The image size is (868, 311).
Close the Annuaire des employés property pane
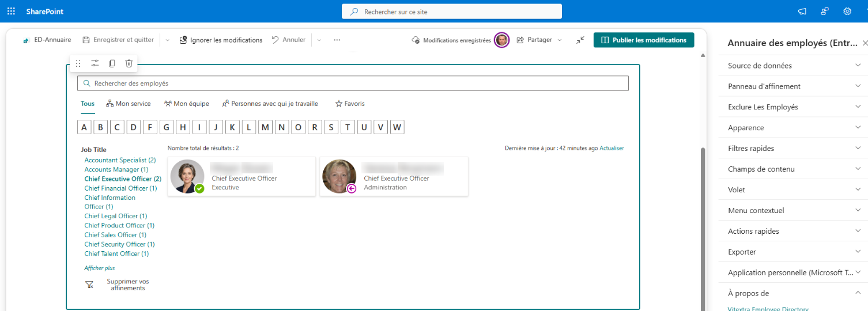click(865, 43)
